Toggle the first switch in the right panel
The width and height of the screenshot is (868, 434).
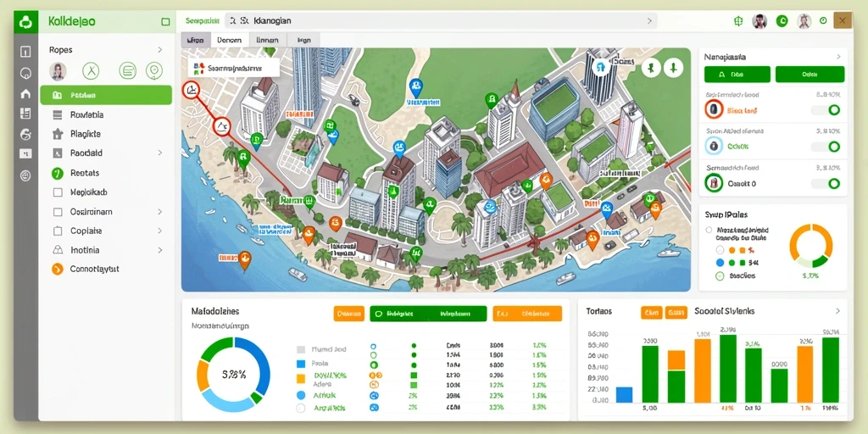(826, 110)
